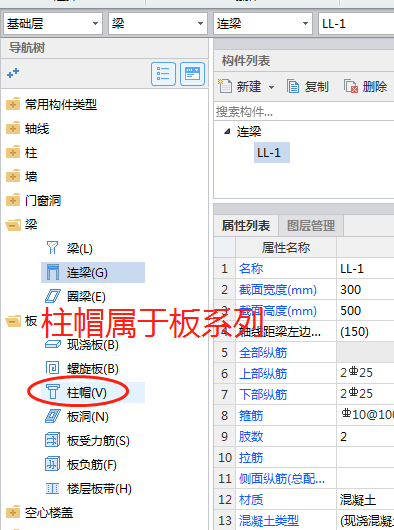This screenshot has width=394, height=530.
Task: Click the 删除 delete button
Action: [365, 87]
